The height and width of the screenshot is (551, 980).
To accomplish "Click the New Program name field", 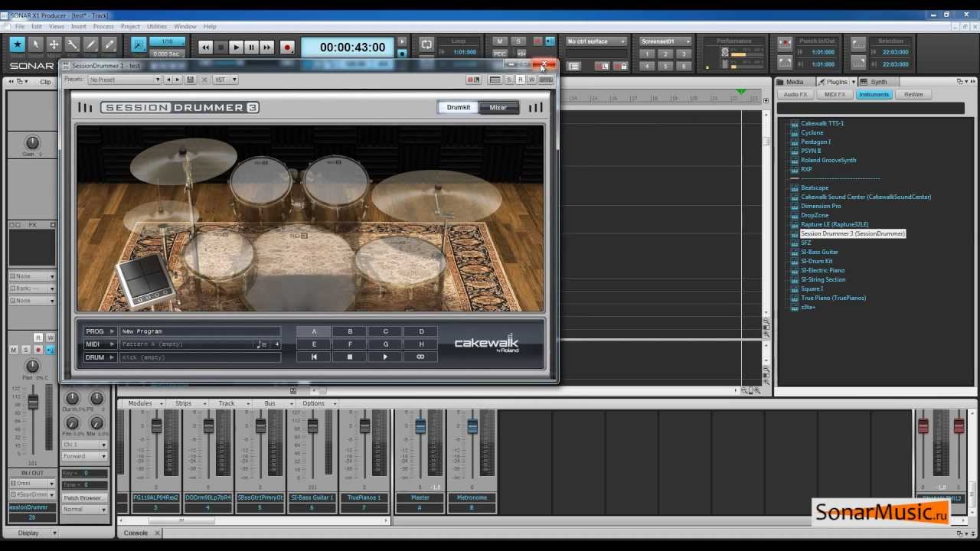I will point(201,331).
